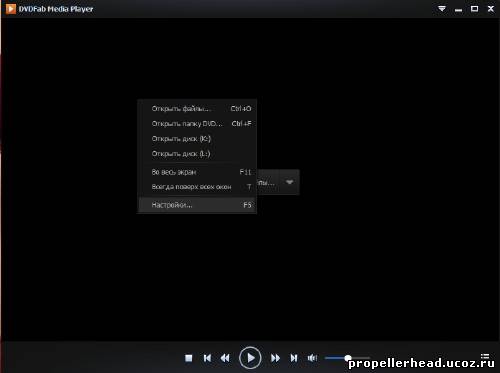The height and width of the screenshot is (373, 500).
Task: Click the partially hidden open files button
Action: (268, 182)
